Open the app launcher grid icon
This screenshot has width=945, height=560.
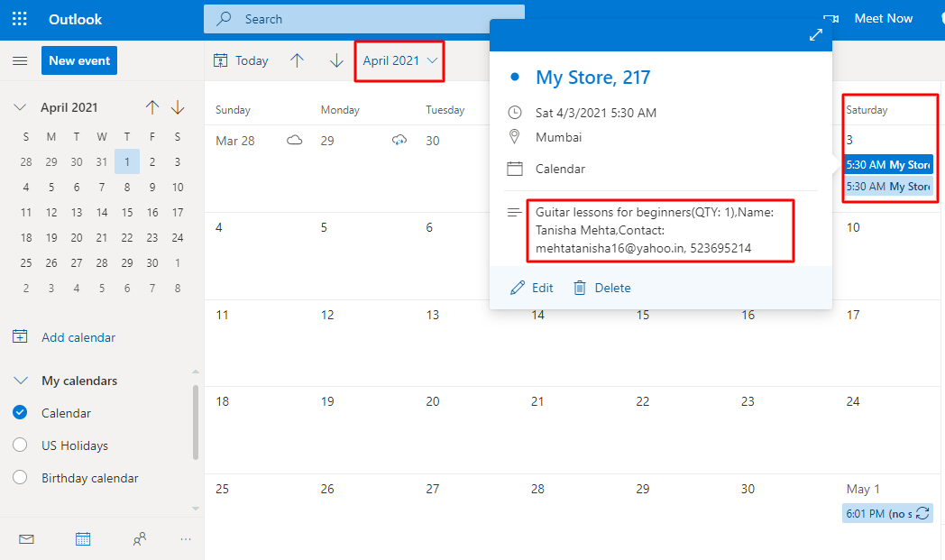click(x=19, y=19)
